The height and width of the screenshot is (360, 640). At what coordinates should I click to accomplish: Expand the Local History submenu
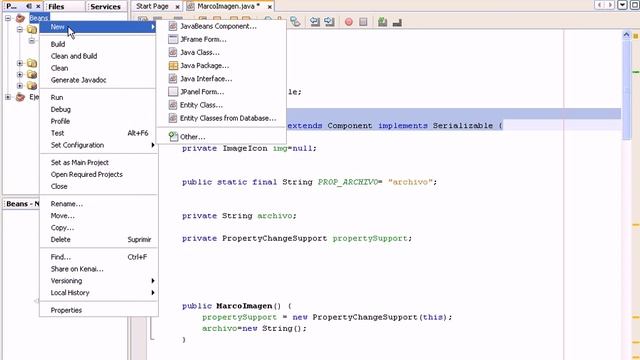coord(98,293)
